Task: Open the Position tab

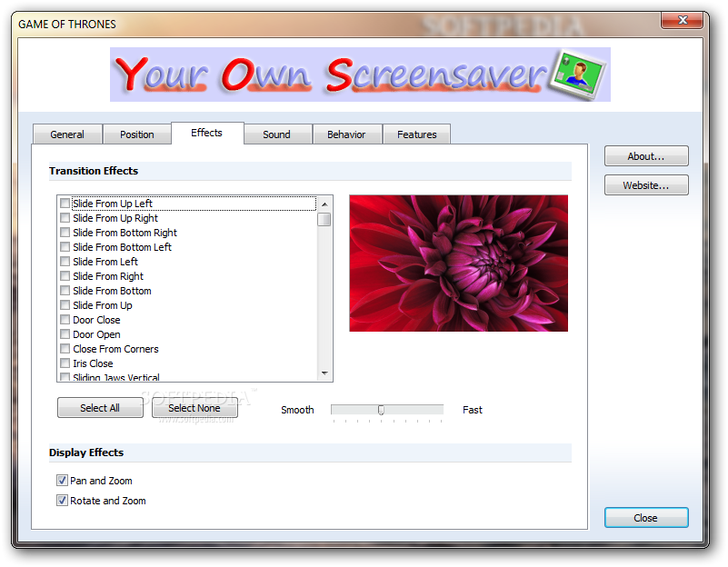Action: [137, 134]
